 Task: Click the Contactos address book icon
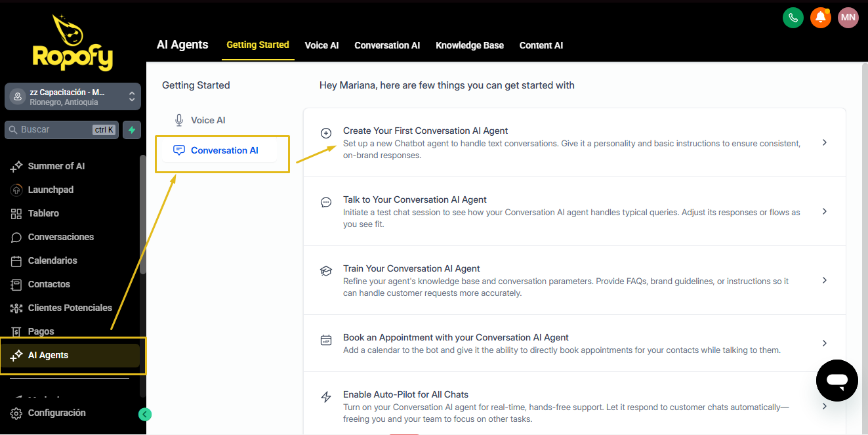[x=17, y=285]
